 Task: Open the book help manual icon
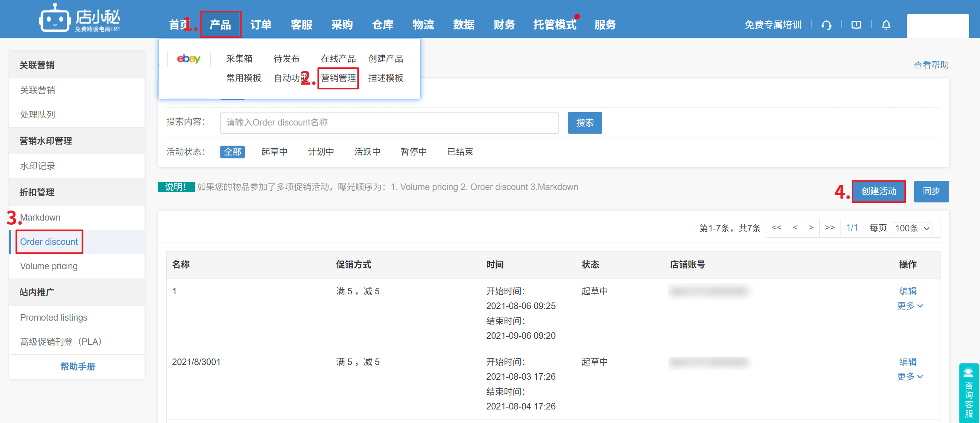pos(856,25)
